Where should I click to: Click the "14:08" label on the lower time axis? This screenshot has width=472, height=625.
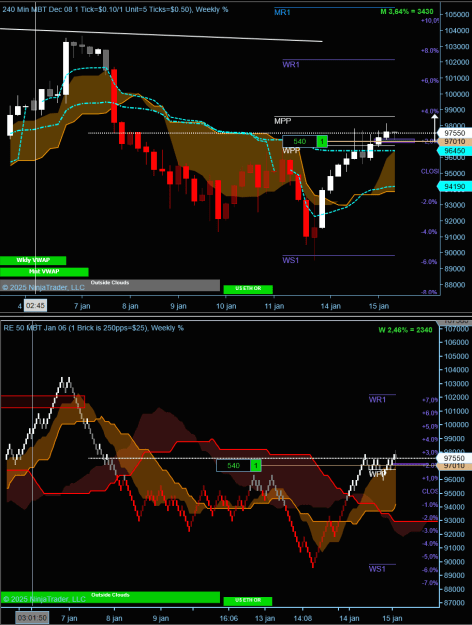(x=302, y=618)
